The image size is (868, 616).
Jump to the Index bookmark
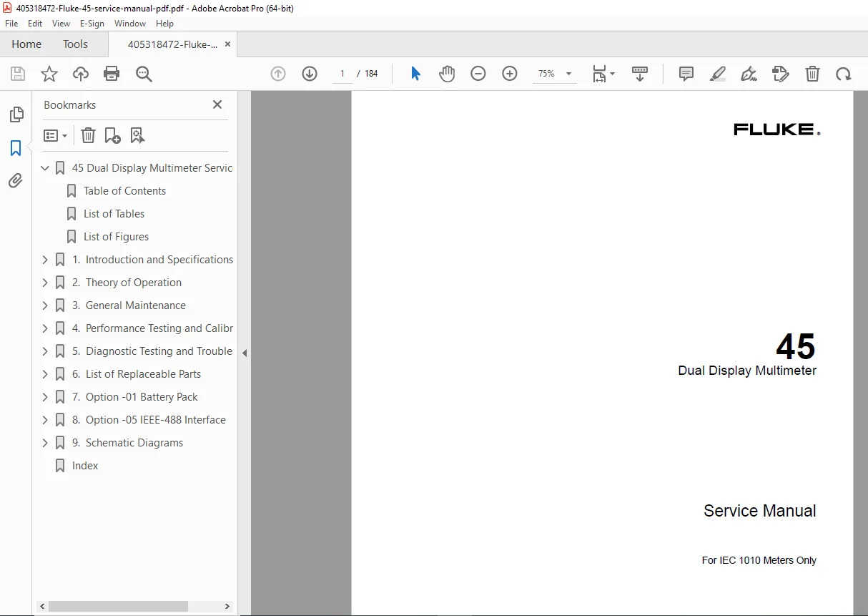[x=85, y=466]
